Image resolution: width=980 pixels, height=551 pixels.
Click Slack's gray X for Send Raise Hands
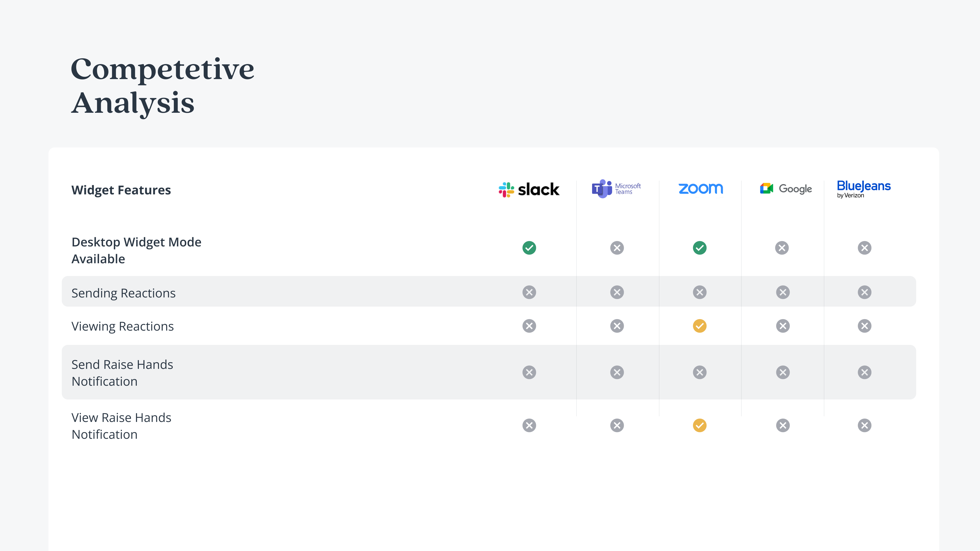point(529,372)
